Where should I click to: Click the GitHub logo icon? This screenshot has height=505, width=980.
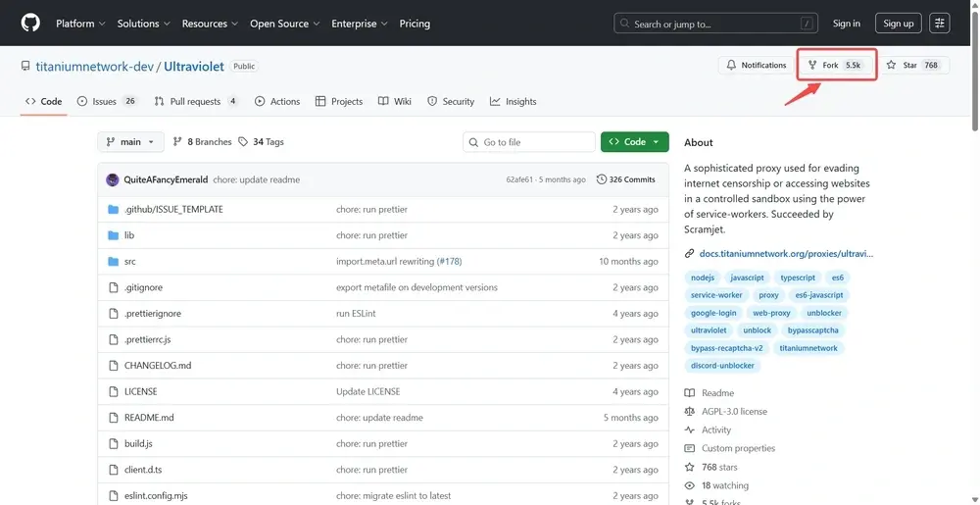click(x=30, y=23)
